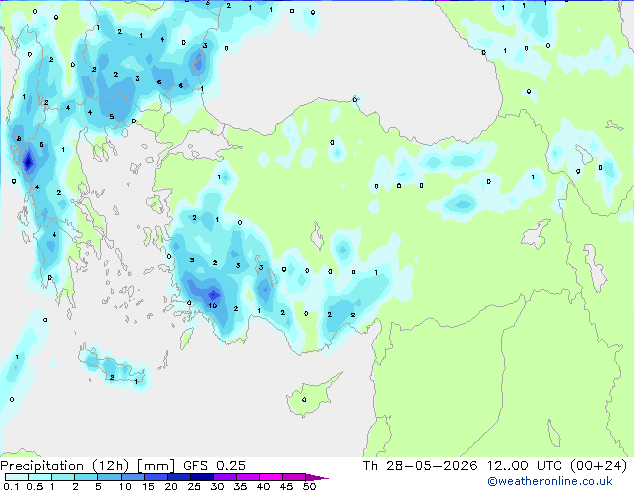Click the 'GFS 0.25' model label

pyautogui.click(x=214, y=466)
